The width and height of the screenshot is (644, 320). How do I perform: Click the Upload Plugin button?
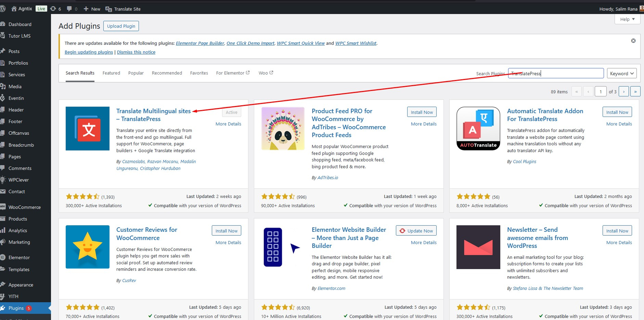pos(121,26)
